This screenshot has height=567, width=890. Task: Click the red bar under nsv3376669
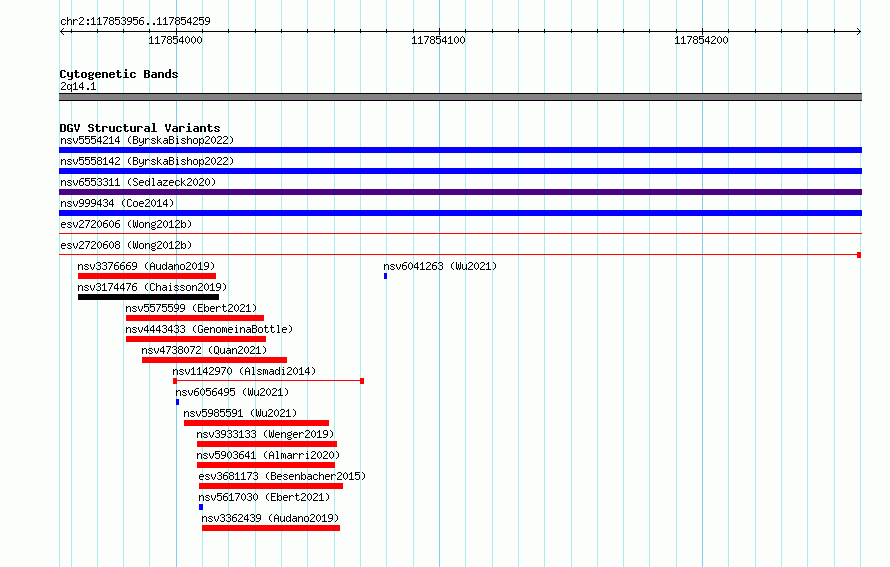pyautogui.click(x=147, y=276)
